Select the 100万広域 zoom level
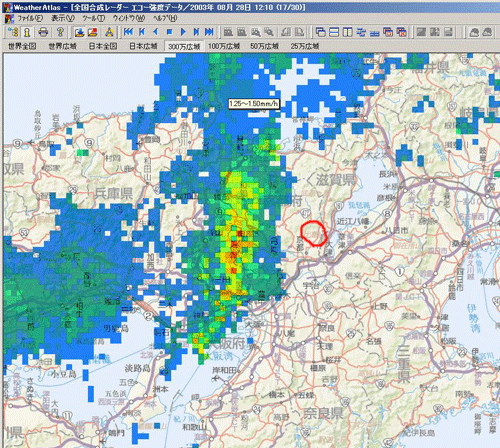 [x=224, y=46]
